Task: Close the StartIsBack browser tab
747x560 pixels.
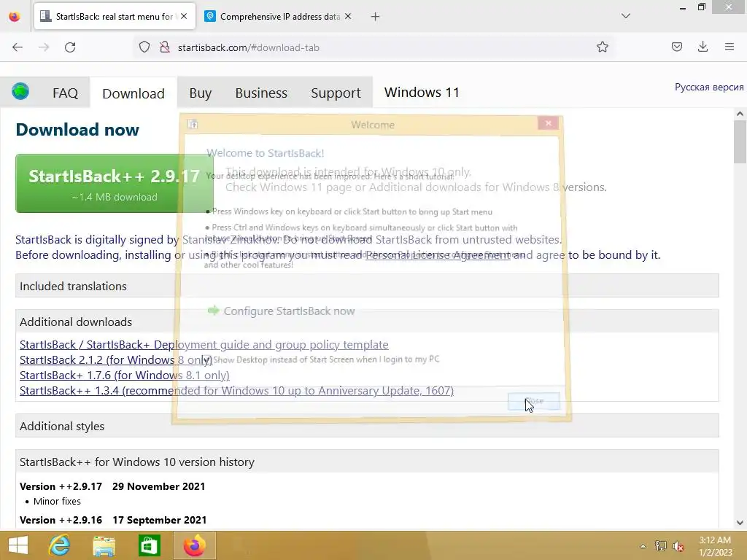Action: pos(184,16)
